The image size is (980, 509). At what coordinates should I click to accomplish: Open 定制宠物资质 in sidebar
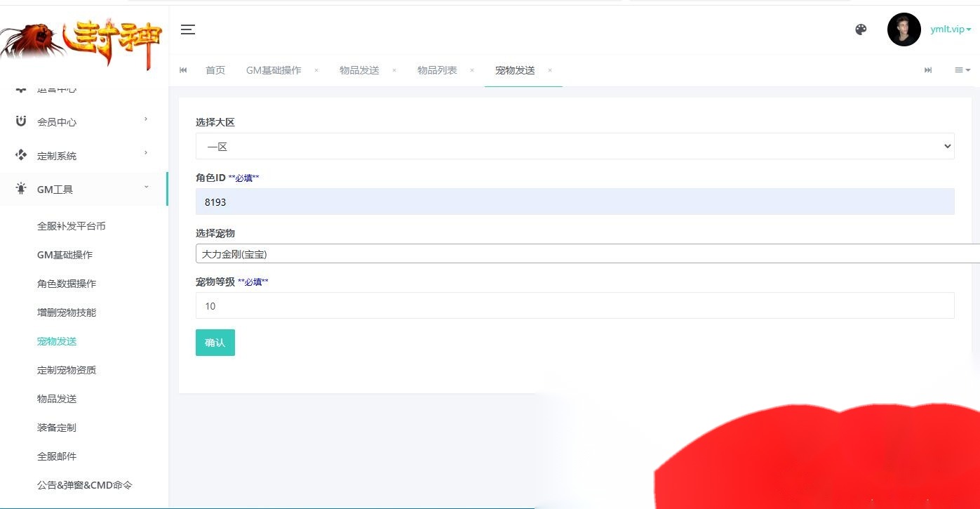(x=67, y=370)
